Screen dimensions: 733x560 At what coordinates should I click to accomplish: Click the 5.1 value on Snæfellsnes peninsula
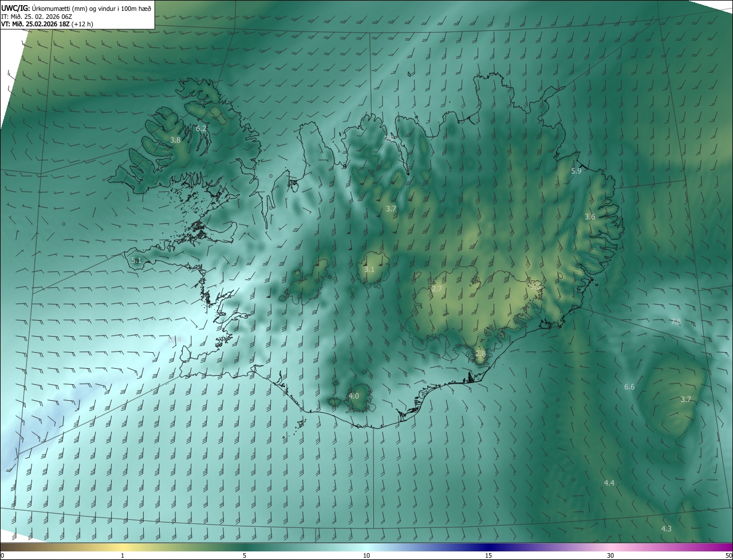(136, 261)
